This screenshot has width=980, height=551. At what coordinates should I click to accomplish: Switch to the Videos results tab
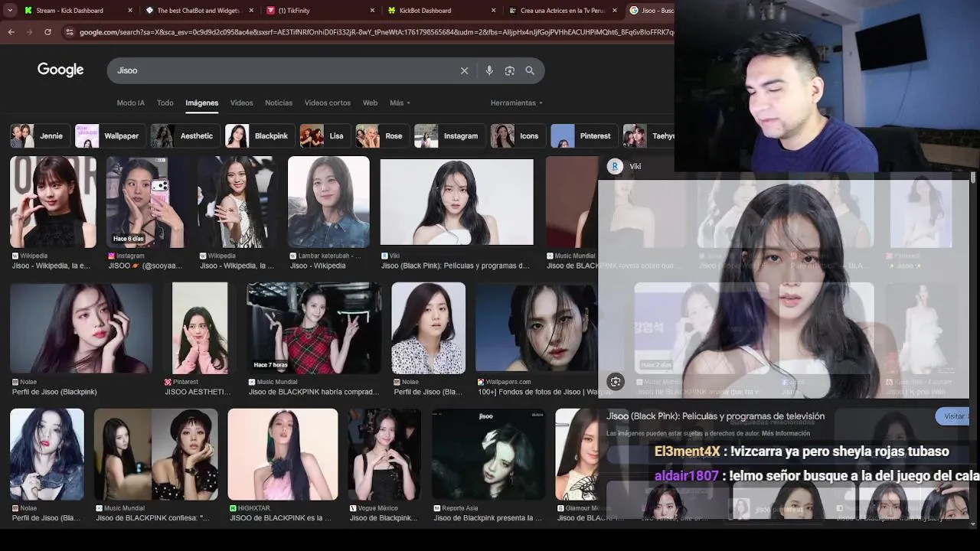[242, 103]
